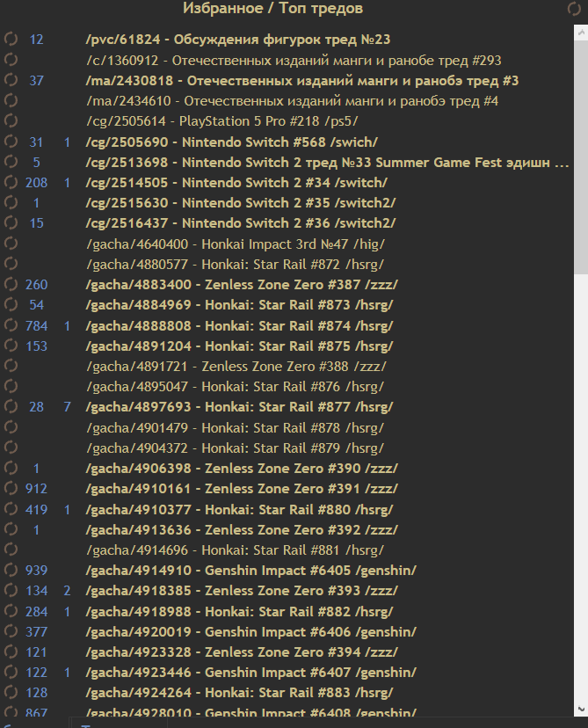Viewport: 588px width, 728px height.
Task: Refresh Honkai: Star Rail #877 thread entry
Action: tap(11, 406)
